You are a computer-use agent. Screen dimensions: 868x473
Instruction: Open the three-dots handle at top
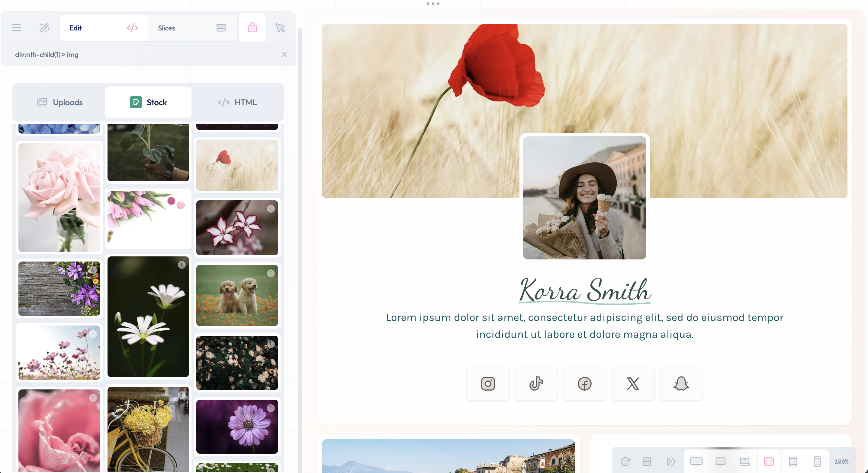(433, 4)
